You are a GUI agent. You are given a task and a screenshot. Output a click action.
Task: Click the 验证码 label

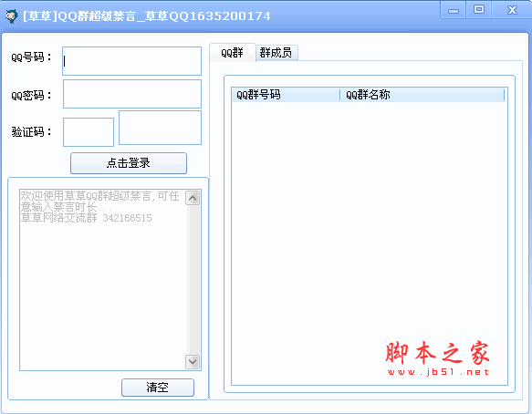[x=31, y=131]
